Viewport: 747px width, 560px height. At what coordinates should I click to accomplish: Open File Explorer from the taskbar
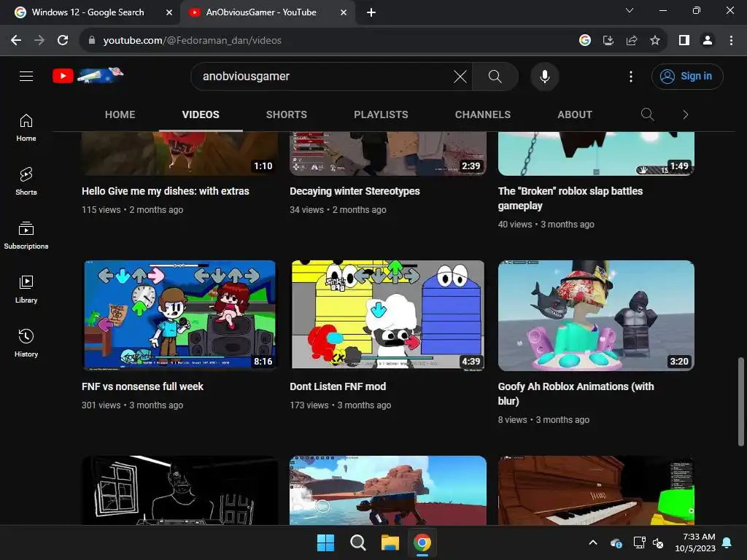[x=390, y=542]
